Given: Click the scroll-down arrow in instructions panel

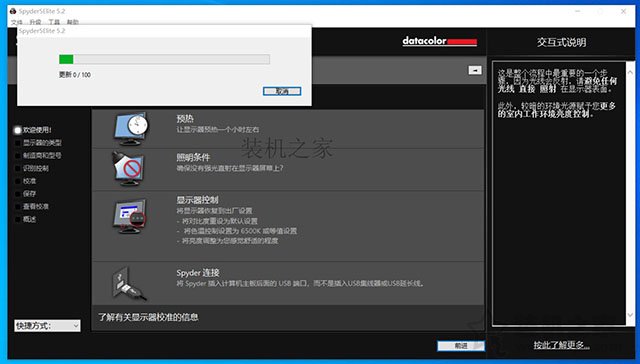Looking at the screenshot, I should 630,315.
